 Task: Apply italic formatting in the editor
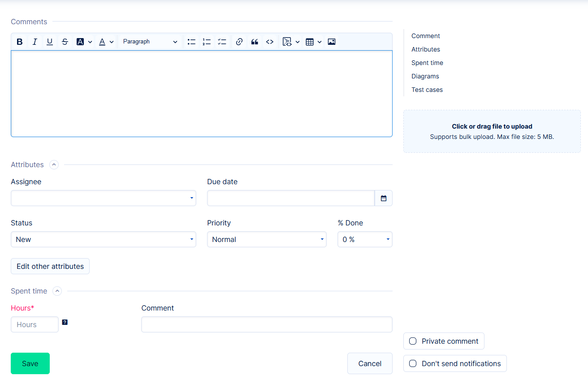[x=35, y=42]
